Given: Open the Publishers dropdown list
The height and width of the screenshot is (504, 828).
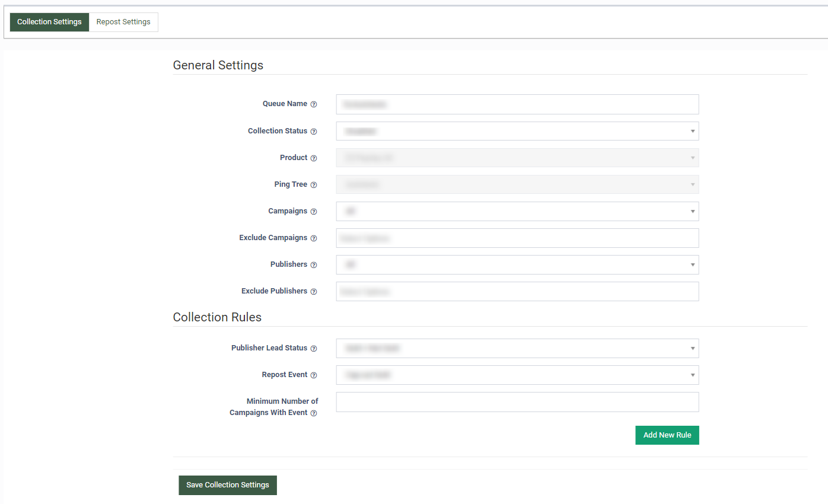Looking at the screenshot, I should [x=517, y=264].
